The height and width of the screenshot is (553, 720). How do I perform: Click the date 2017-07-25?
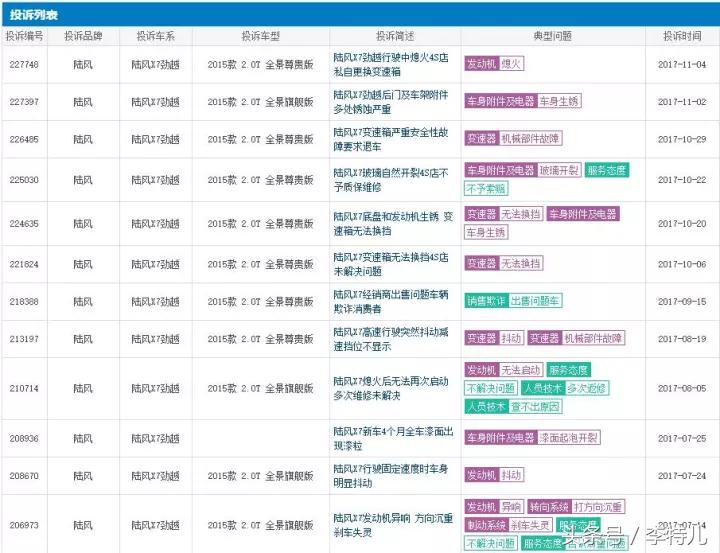(682, 439)
